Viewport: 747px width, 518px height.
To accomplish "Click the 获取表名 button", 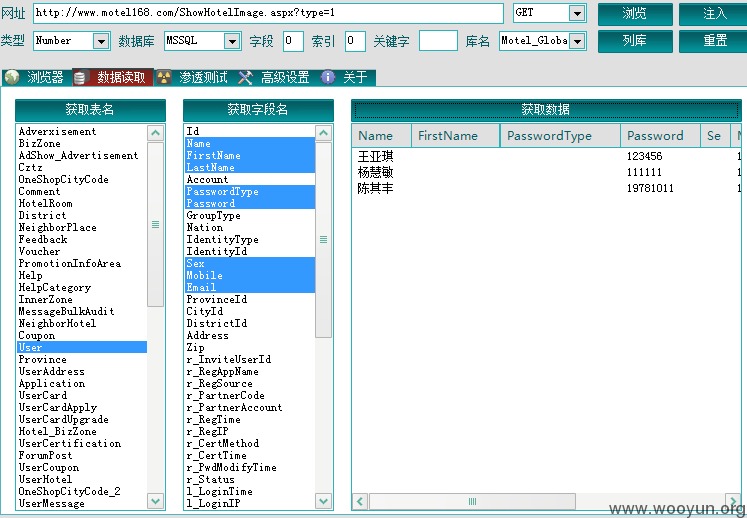I will [x=91, y=110].
